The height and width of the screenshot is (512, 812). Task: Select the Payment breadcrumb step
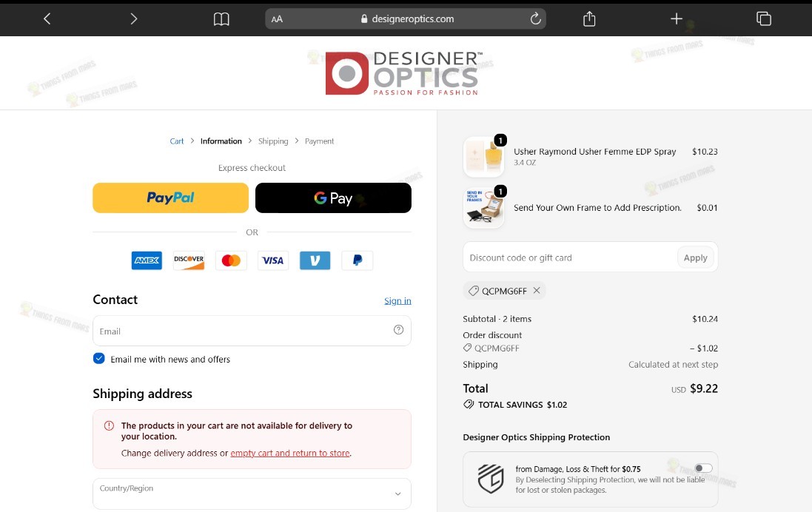click(319, 141)
